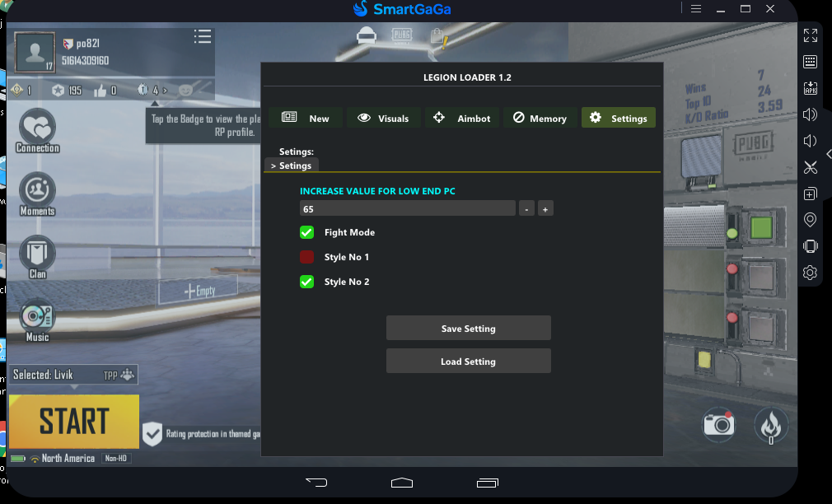Click the Android home button
This screenshot has width=832, height=504.
point(402,483)
